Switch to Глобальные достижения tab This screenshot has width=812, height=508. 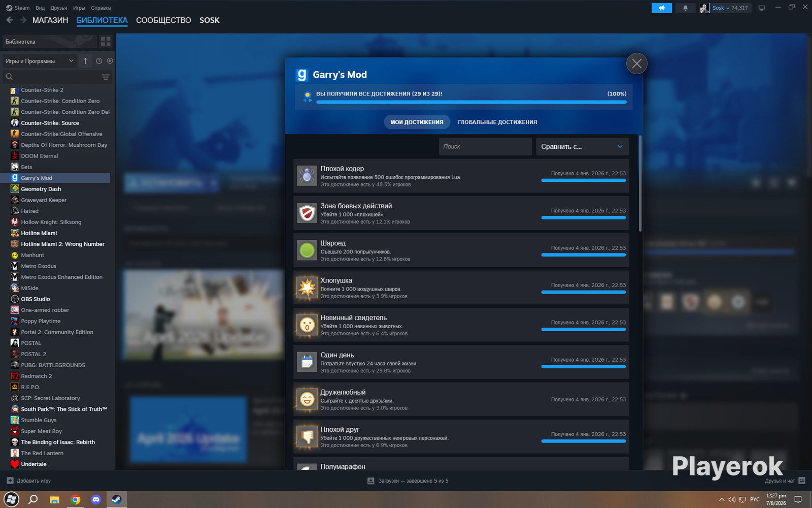(x=497, y=122)
